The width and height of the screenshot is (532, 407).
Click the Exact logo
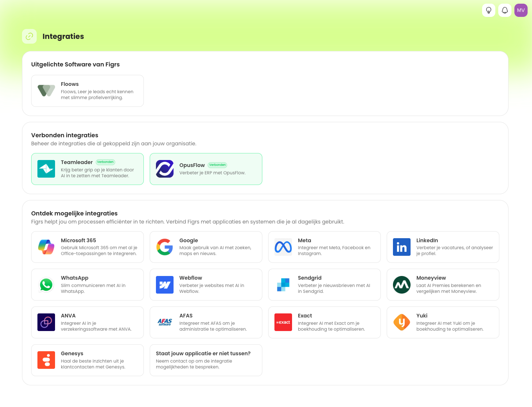coord(283,322)
